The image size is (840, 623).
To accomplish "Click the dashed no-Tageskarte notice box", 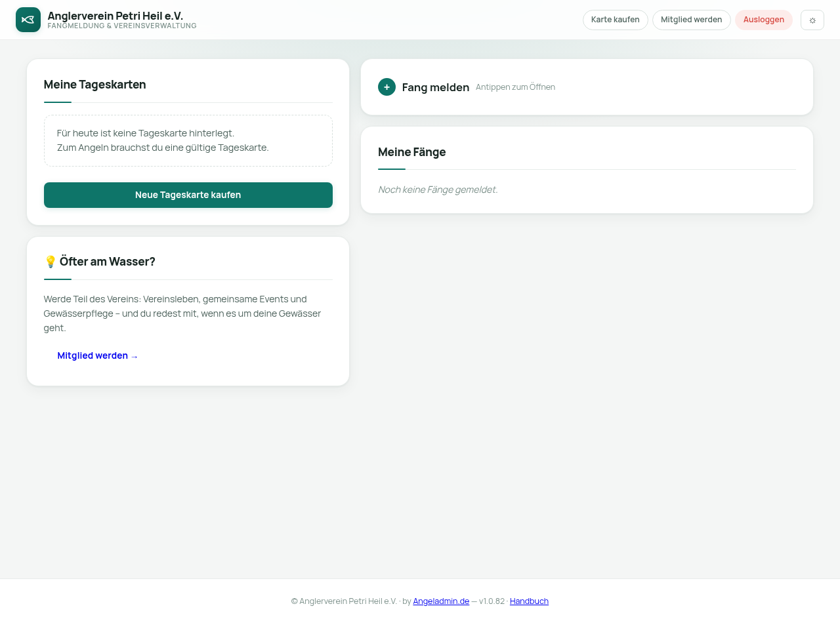I will (x=188, y=140).
